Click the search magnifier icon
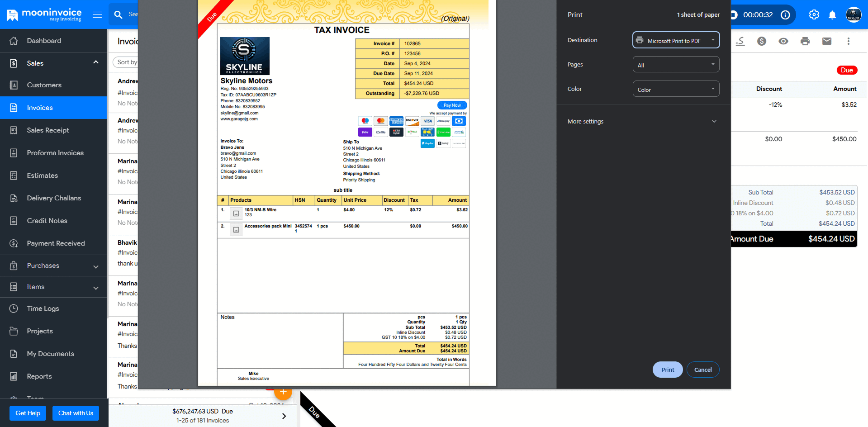 [119, 14]
